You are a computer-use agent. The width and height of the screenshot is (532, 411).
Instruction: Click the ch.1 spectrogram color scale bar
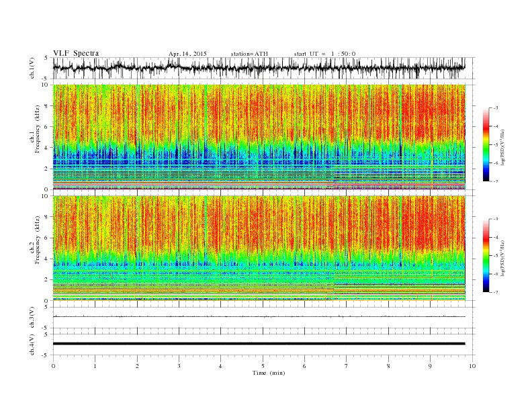[486, 145]
